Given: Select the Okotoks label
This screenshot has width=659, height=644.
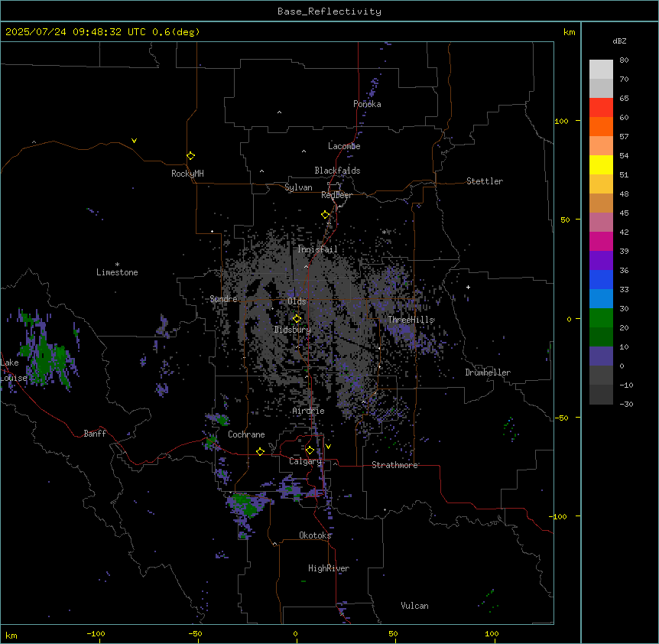Looking at the screenshot, I should 315,535.
